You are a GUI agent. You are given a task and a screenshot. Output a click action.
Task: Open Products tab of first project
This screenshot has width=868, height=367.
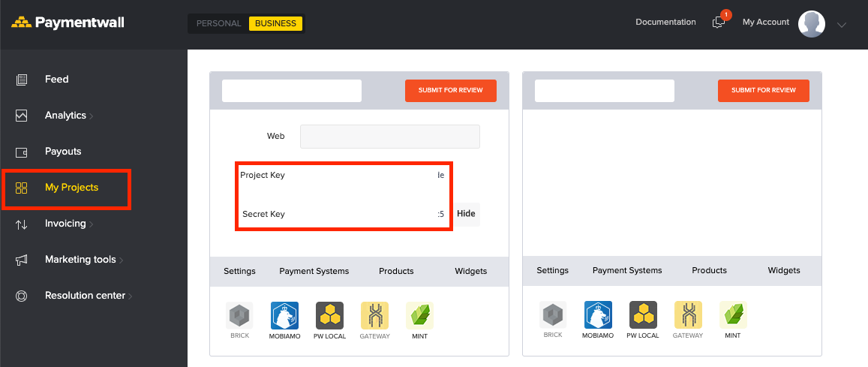pos(396,271)
